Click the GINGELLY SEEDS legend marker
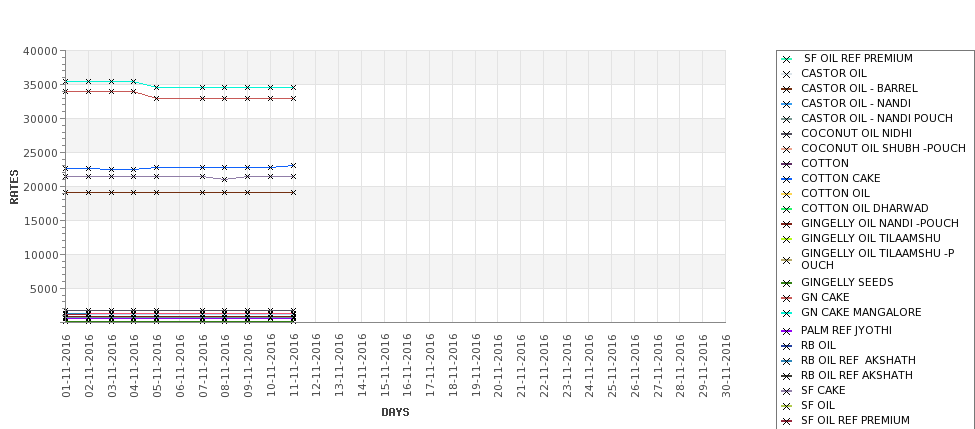975x429 pixels. [787, 283]
